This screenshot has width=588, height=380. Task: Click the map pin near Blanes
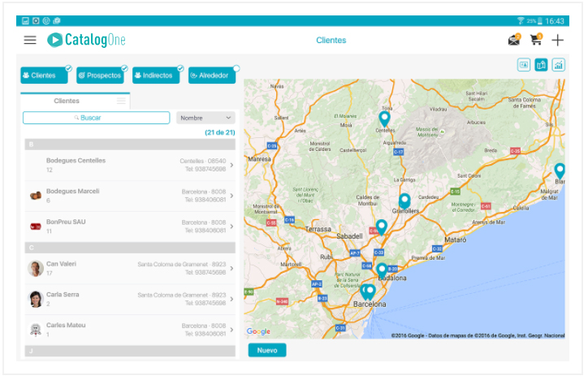click(560, 171)
